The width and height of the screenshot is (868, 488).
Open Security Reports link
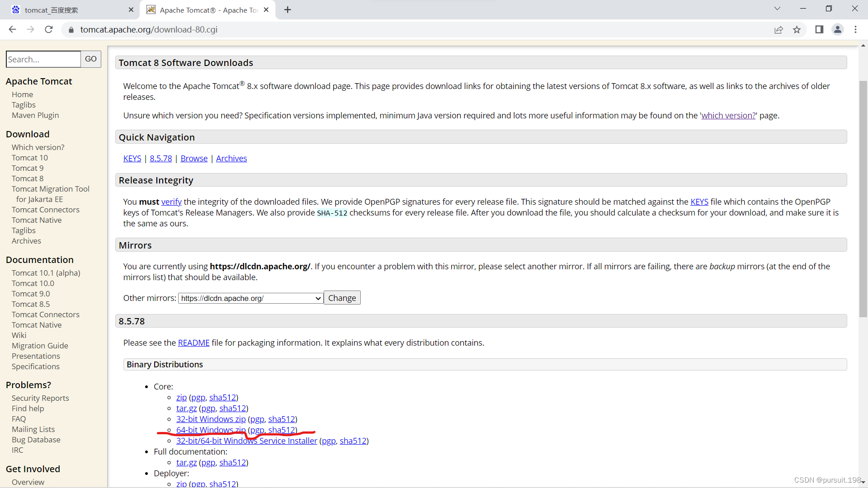(x=40, y=398)
